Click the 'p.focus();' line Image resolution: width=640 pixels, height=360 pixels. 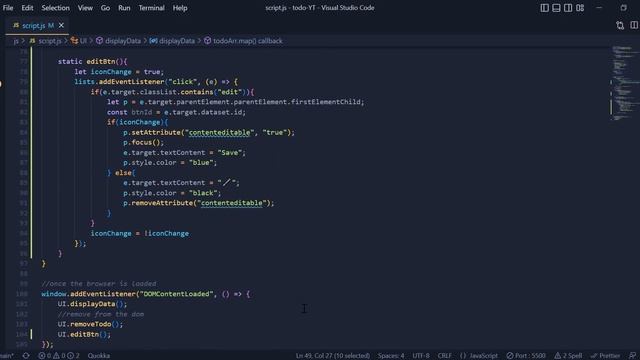(143, 142)
